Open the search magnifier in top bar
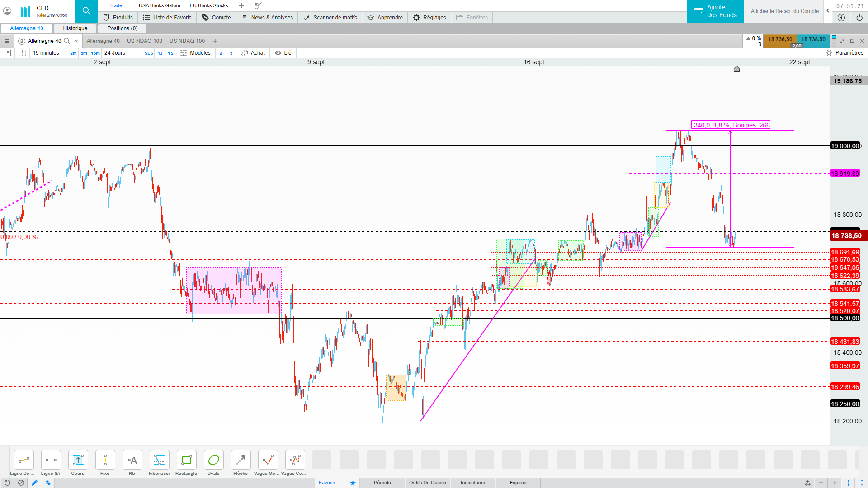This screenshot has height=488, width=868. pyautogui.click(x=86, y=11)
